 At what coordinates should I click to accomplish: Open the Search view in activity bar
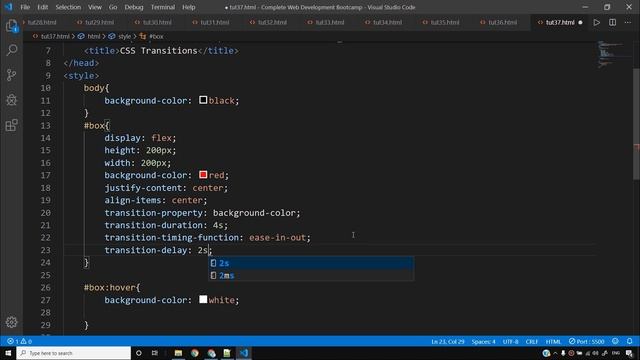[x=11, y=50]
